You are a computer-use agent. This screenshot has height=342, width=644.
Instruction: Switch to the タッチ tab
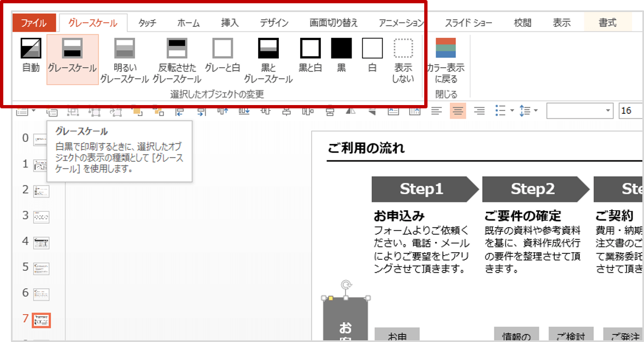pyautogui.click(x=147, y=22)
